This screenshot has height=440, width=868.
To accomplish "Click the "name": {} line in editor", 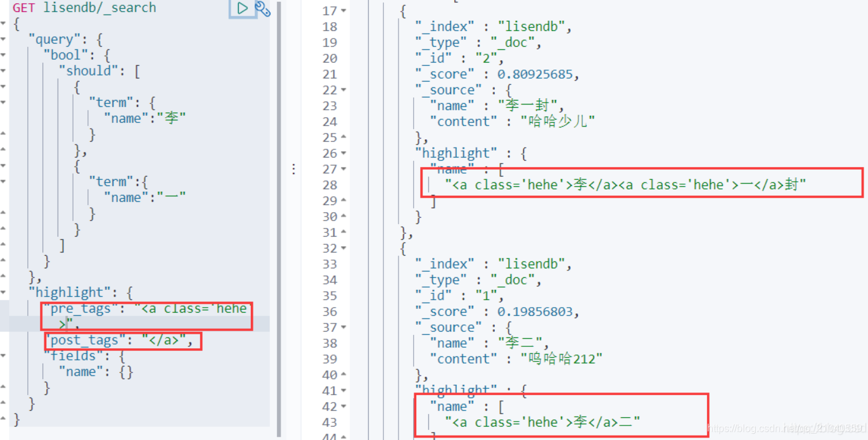I will coord(96,372).
